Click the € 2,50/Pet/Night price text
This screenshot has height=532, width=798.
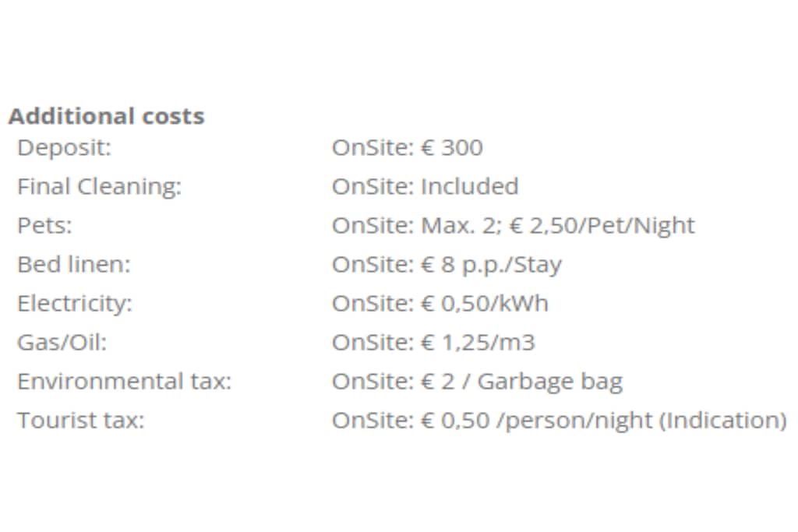tap(602, 226)
